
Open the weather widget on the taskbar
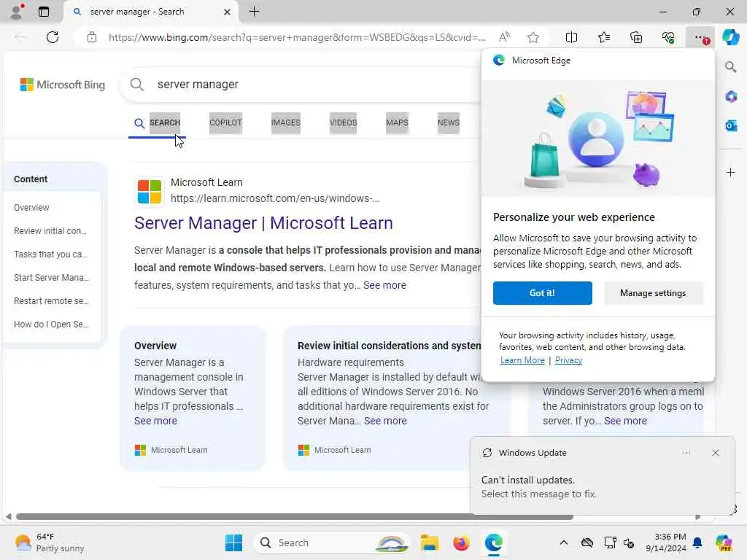click(x=50, y=542)
